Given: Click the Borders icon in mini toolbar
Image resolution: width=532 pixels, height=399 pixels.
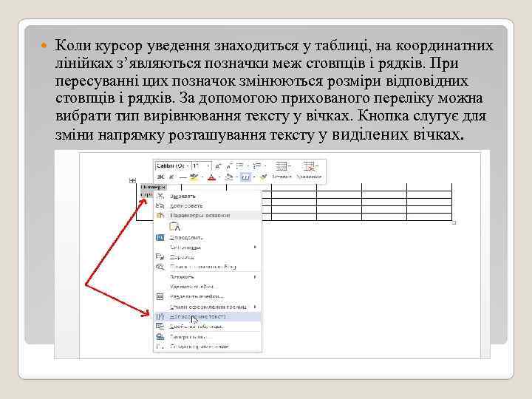Looking at the screenshot, I should [x=245, y=177].
